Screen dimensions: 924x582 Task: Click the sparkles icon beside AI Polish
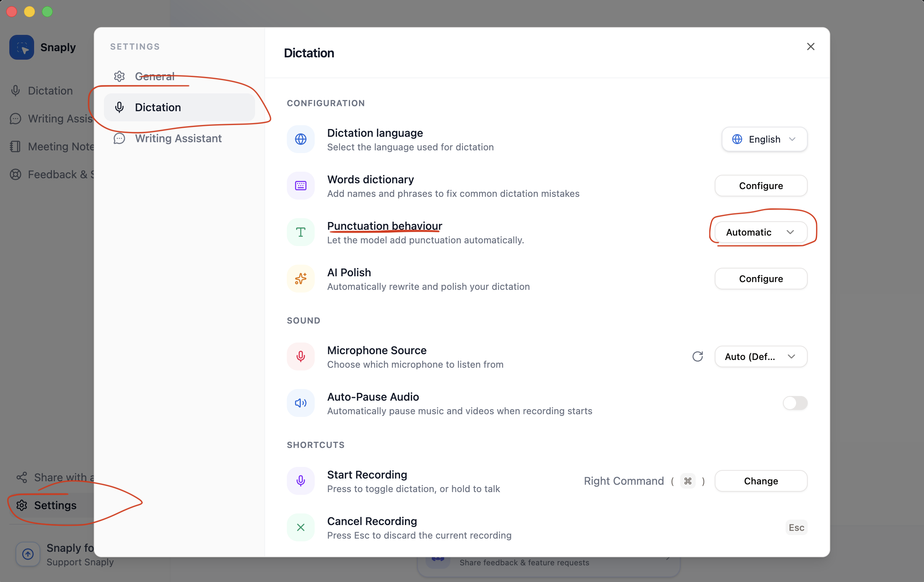300,278
